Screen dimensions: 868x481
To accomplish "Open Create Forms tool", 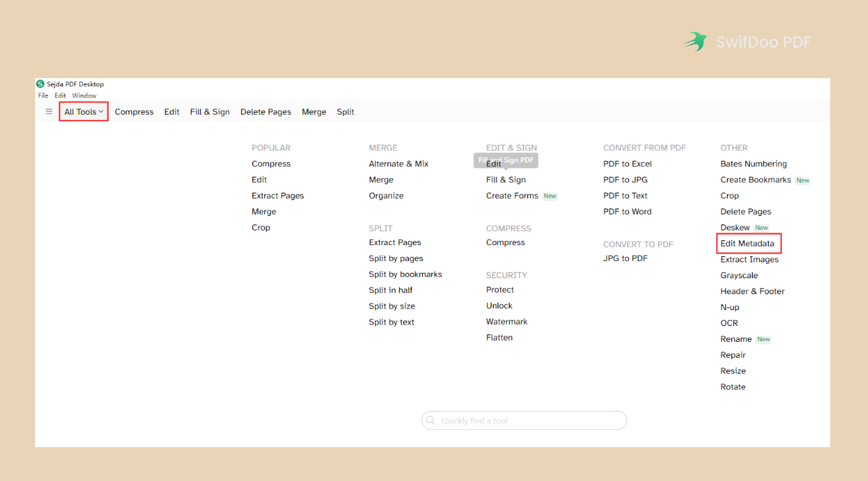I will pos(512,195).
